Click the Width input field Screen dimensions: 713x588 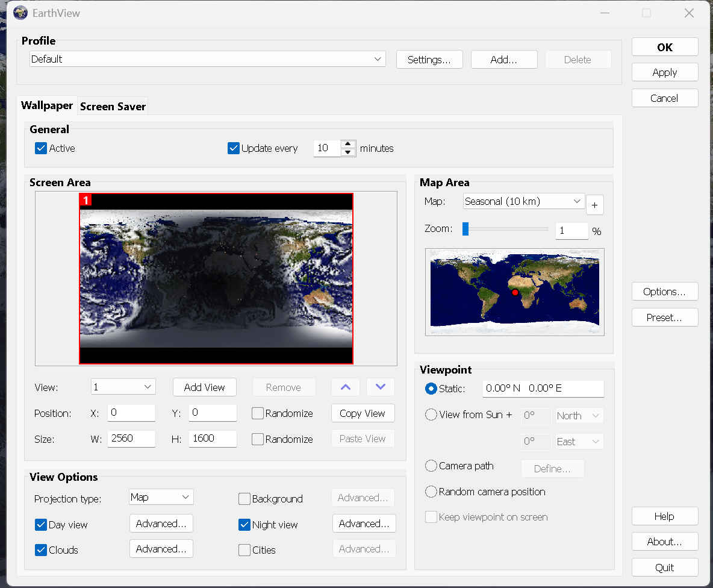[x=131, y=439]
